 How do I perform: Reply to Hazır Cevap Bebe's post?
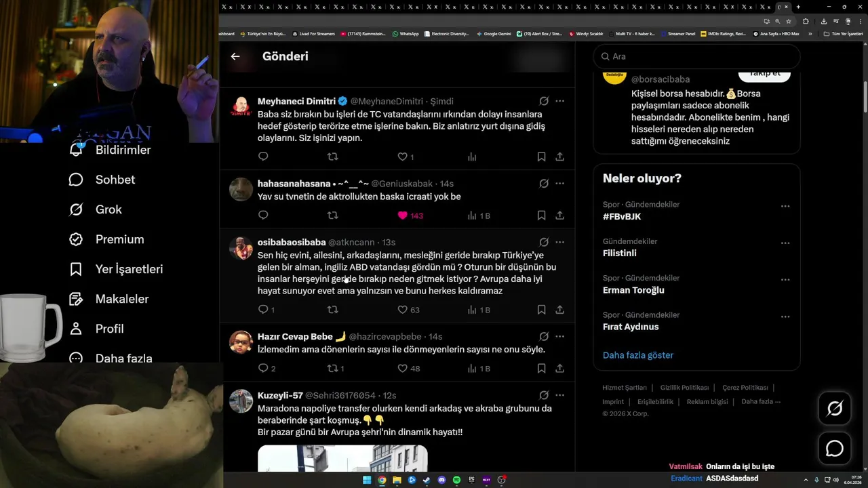pyautogui.click(x=264, y=369)
